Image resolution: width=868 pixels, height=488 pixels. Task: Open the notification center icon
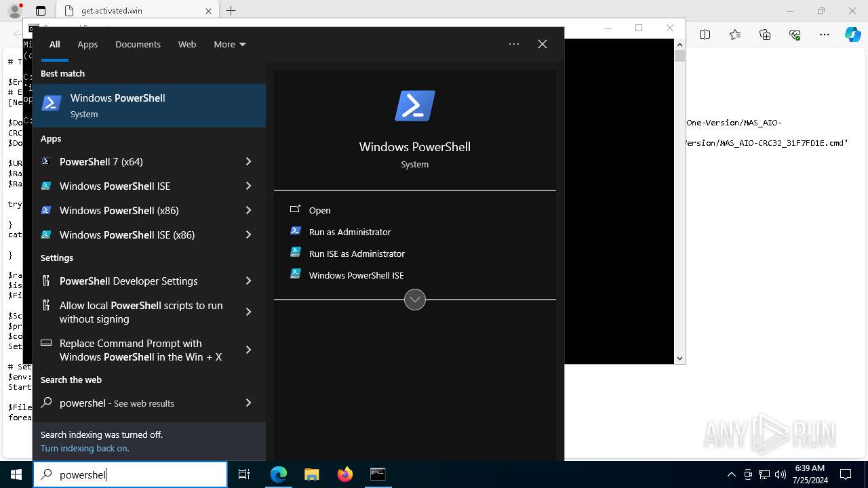(846, 474)
